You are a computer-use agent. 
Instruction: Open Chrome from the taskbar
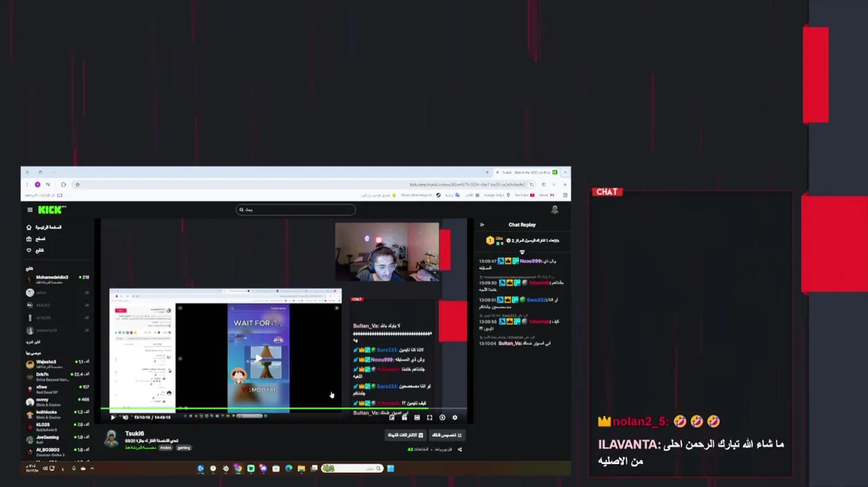coord(237,468)
